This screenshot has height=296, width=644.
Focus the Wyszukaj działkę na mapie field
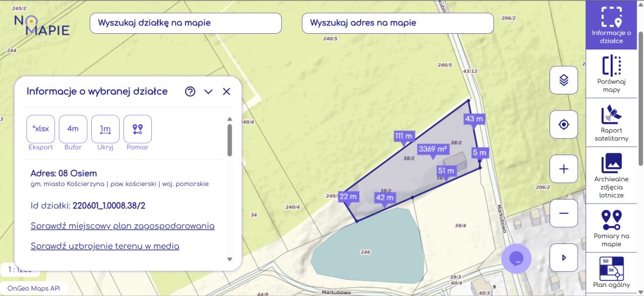186,23
